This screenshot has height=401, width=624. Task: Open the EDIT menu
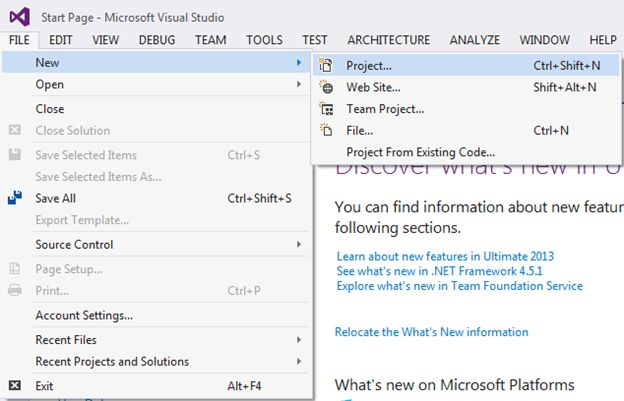point(61,40)
